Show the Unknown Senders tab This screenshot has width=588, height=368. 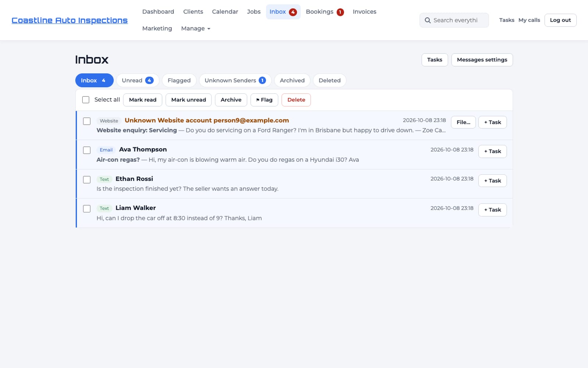235,80
